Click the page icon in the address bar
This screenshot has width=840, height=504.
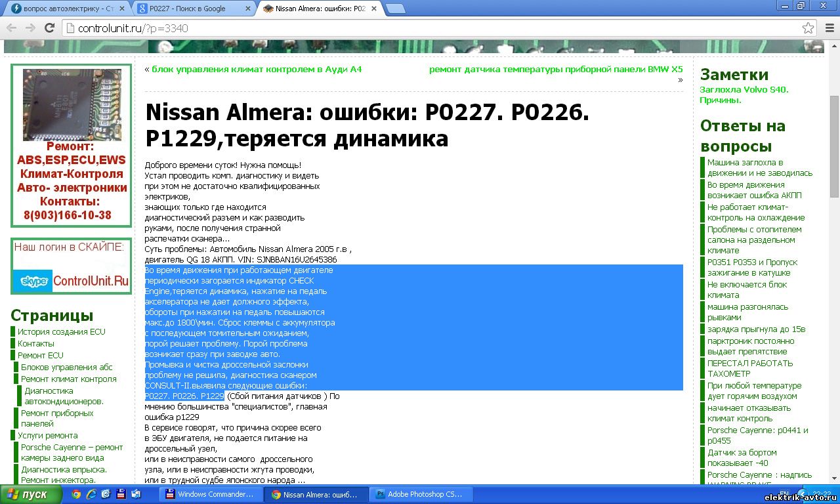(71, 28)
